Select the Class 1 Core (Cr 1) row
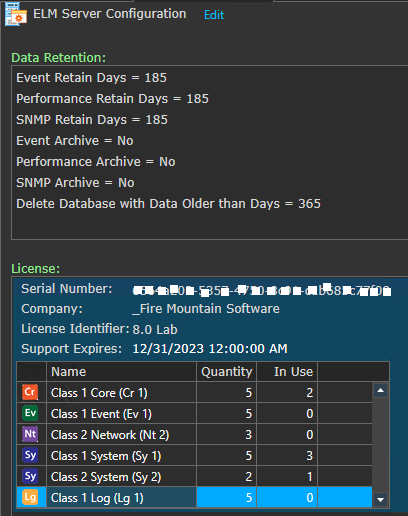The height and width of the screenshot is (516, 408). [194, 392]
